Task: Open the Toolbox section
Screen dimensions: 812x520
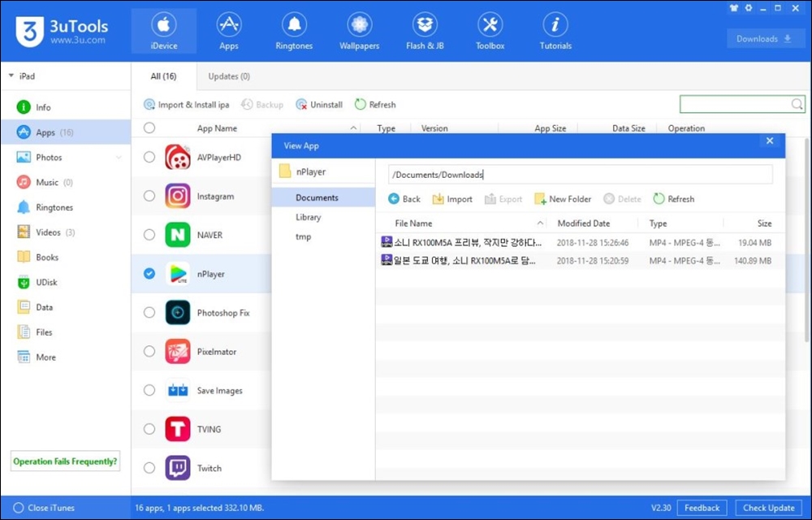Action: coord(490,31)
